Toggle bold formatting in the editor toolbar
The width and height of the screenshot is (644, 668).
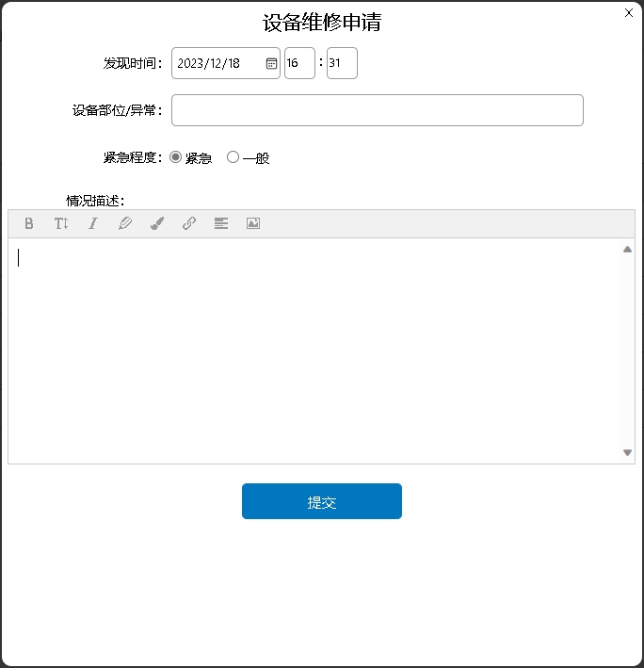click(x=29, y=223)
